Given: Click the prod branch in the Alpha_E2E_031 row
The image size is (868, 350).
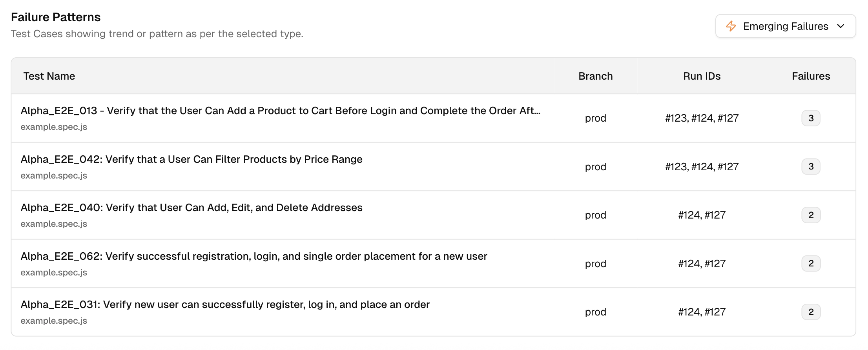Looking at the screenshot, I should tap(595, 312).
